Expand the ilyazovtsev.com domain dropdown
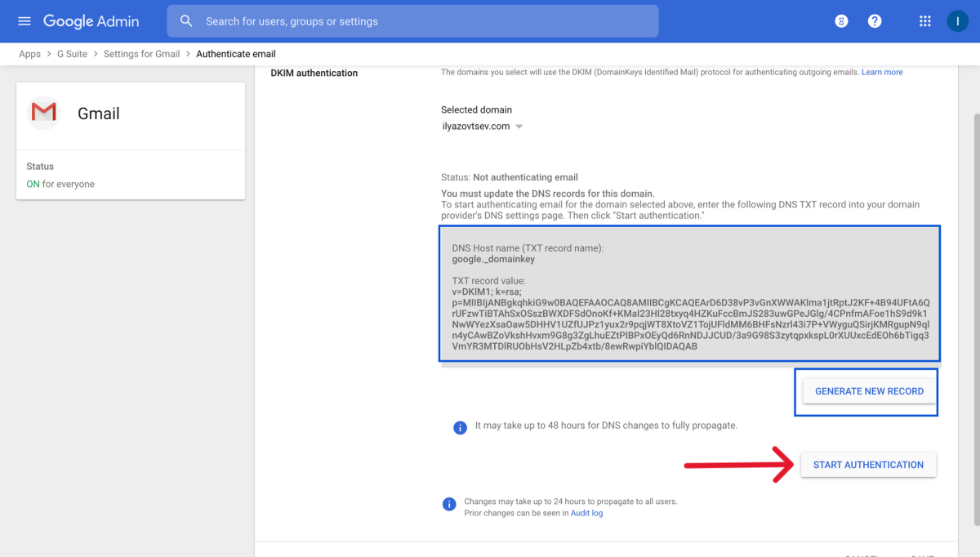Screen dimensions: 980x557 point(482,127)
